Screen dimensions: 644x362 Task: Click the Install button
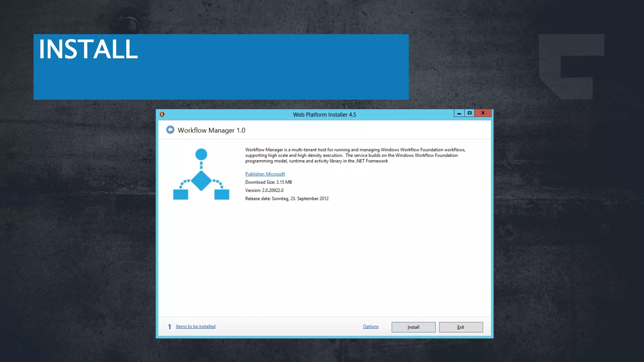414,327
